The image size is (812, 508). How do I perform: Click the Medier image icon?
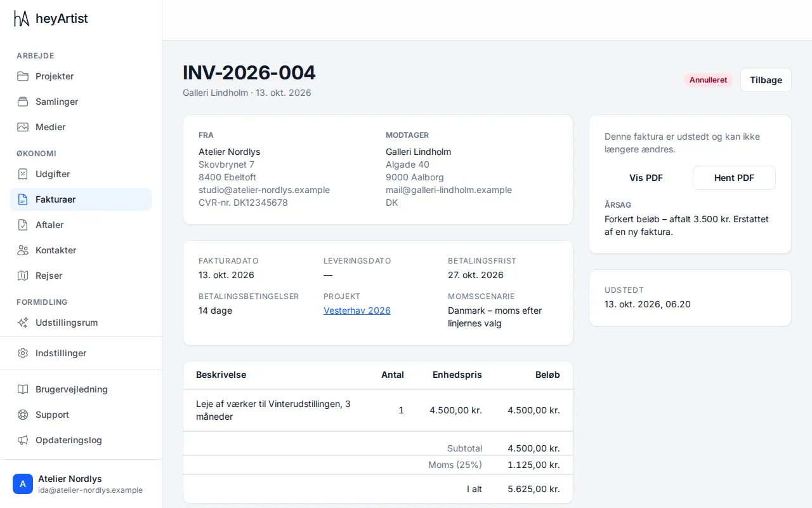point(23,127)
